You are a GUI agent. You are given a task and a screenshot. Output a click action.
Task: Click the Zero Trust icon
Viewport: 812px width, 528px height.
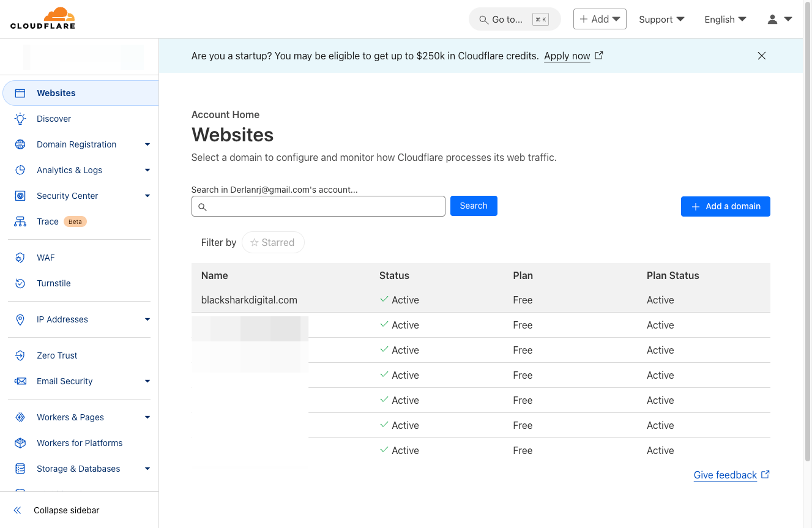pyautogui.click(x=20, y=355)
